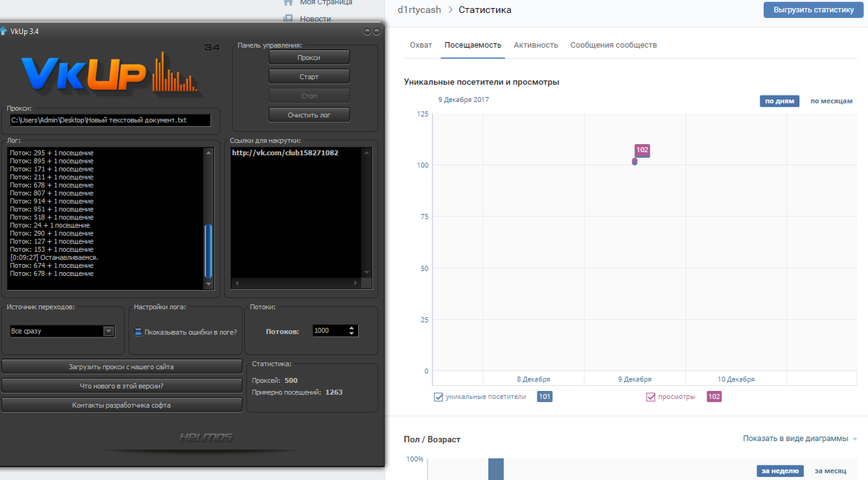Select the за неделю period button
This screenshot has width=868, height=480.
[x=780, y=471]
